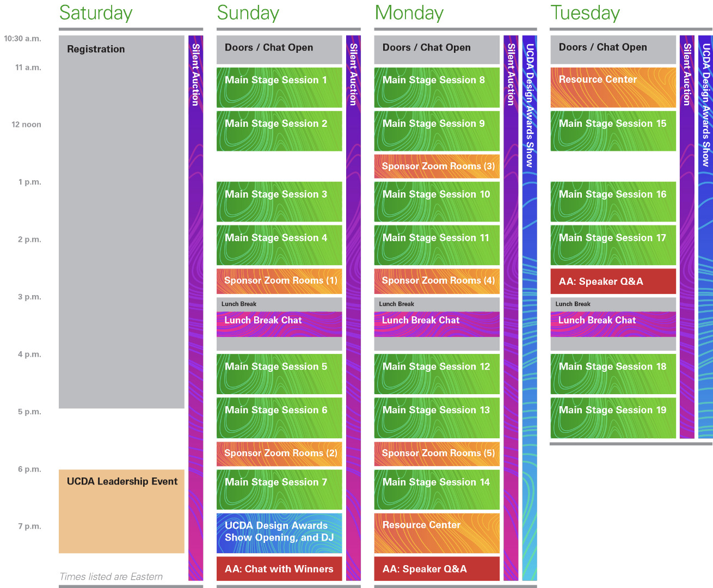713x588 pixels.
Task: Select Main Stage Session 10
Action: tap(437, 201)
